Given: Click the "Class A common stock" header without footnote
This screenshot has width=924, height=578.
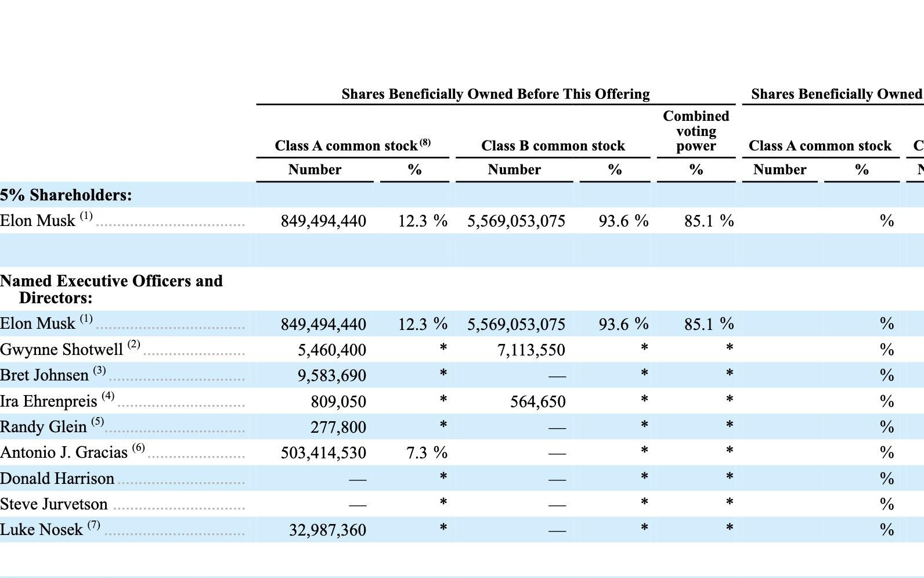Looking at the screenshot, I should tap(820, 146).
